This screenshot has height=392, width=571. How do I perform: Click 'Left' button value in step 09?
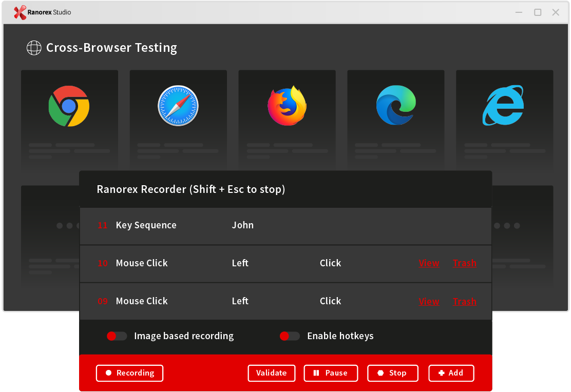(x=240, y=301)
